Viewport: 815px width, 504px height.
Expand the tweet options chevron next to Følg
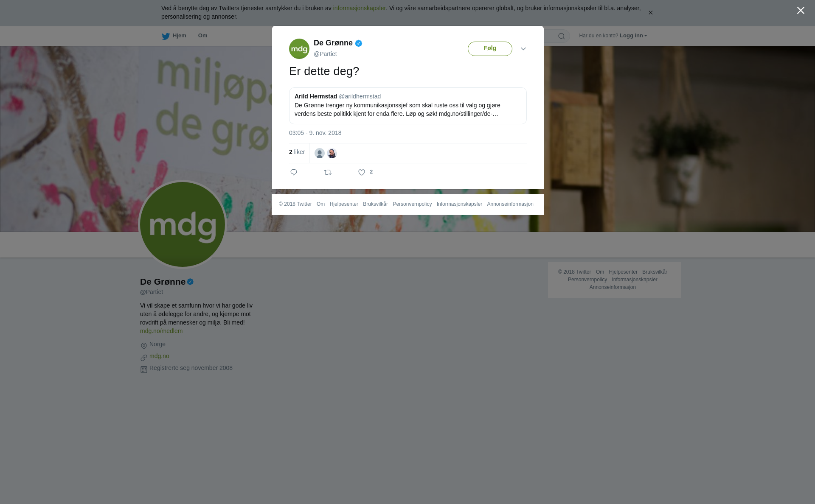523,49
